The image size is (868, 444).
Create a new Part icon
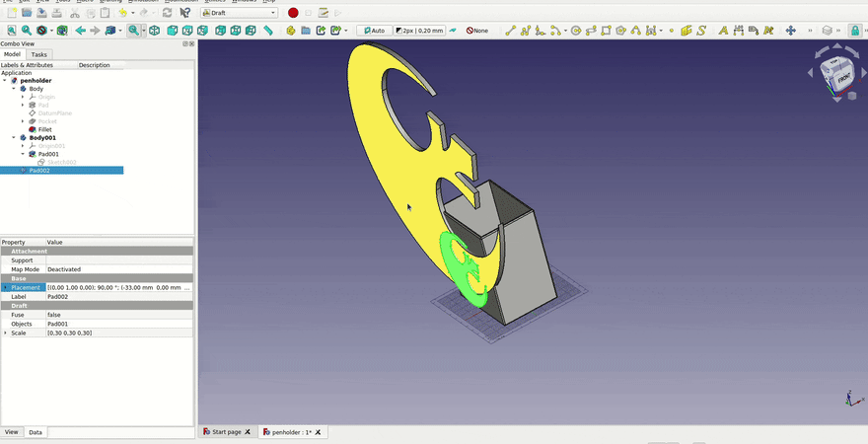(291, 31)
